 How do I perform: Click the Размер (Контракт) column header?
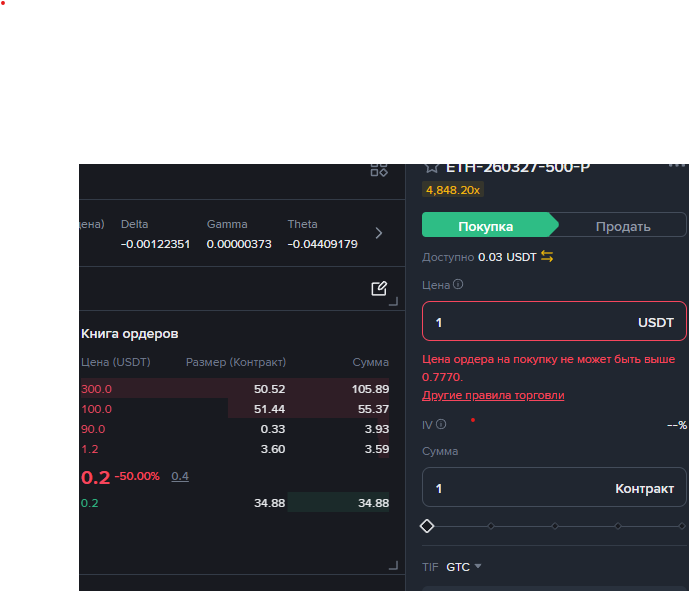pos(236,362)
